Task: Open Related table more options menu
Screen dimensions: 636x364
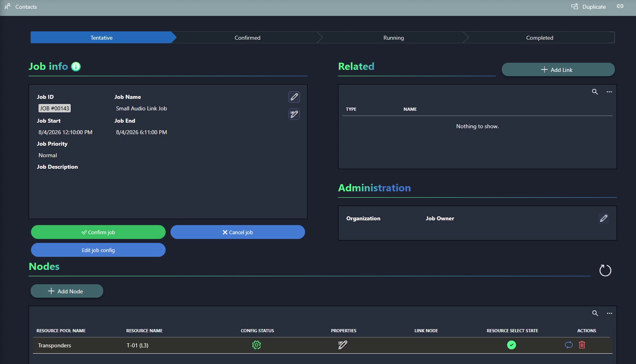Action: coord(609,92)
